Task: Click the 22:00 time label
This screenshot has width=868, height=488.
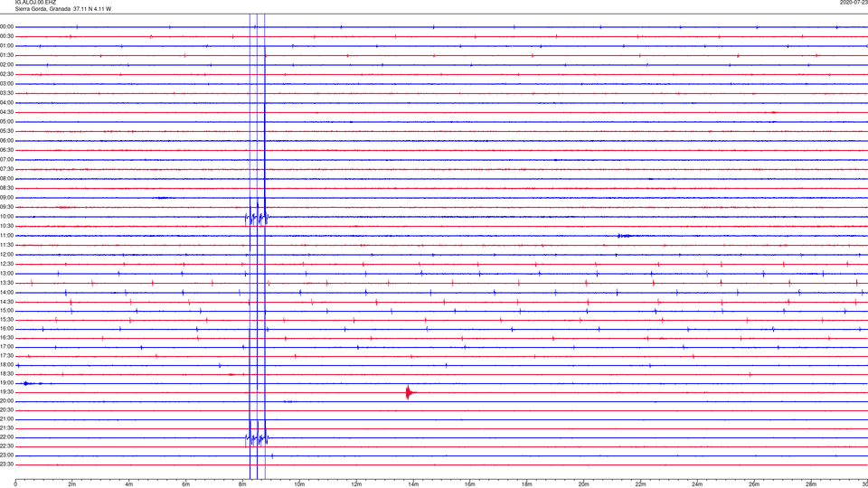Action: [x=7, y=437]
